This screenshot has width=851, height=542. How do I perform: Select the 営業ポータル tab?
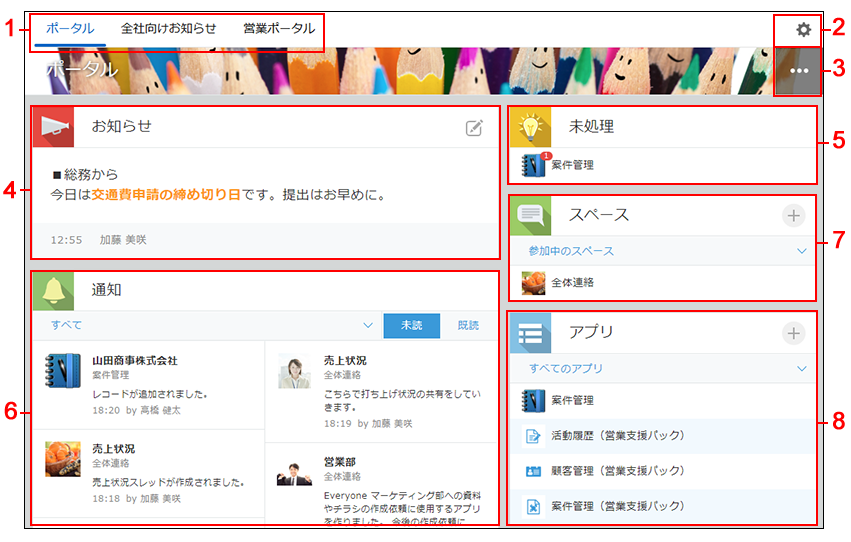click(x=279, y=29)
